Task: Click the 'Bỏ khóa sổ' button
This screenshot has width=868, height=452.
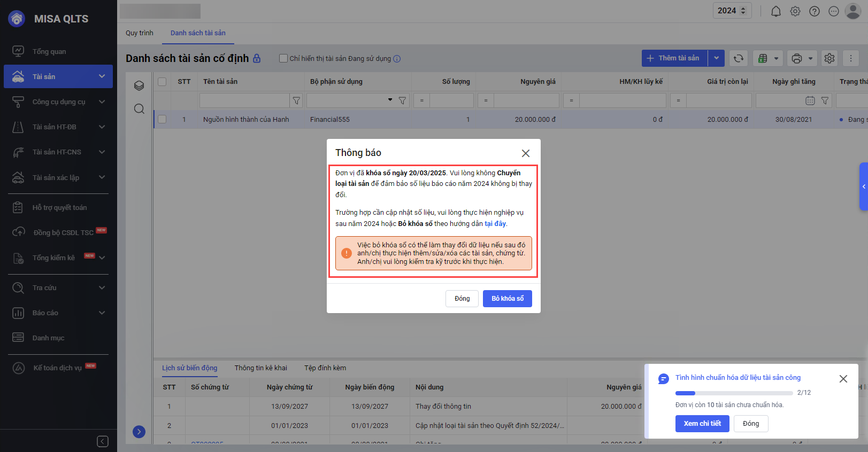Action: pyautogui.click(x=507, y=299)
